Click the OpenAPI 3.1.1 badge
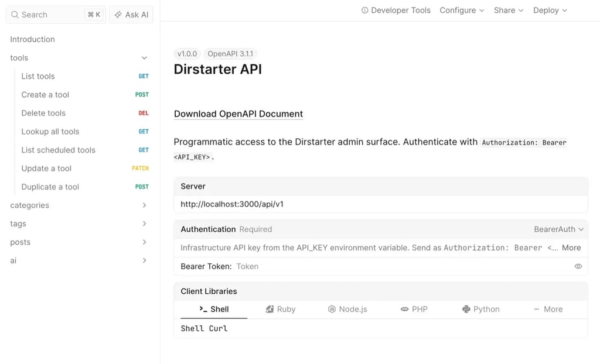This screenshot has width=600, height=364. 230,53
